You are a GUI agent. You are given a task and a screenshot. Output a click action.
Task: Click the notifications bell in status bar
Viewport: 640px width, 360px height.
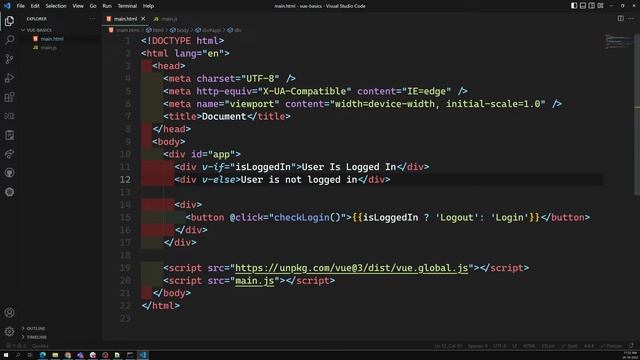click(631, 346)
